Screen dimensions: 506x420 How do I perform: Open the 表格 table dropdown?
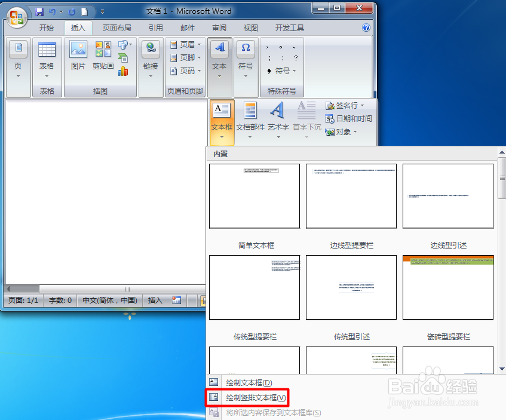[x=47, y=60]
